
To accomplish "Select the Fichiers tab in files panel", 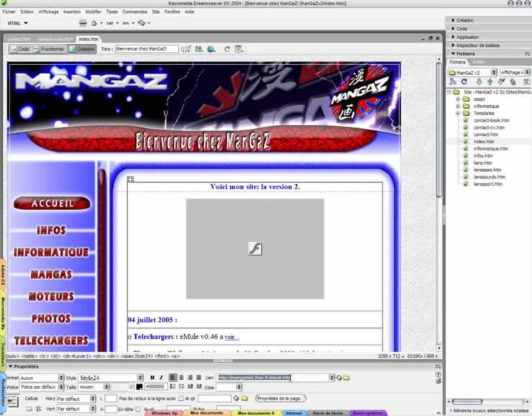I will click(x=457, y=62).
